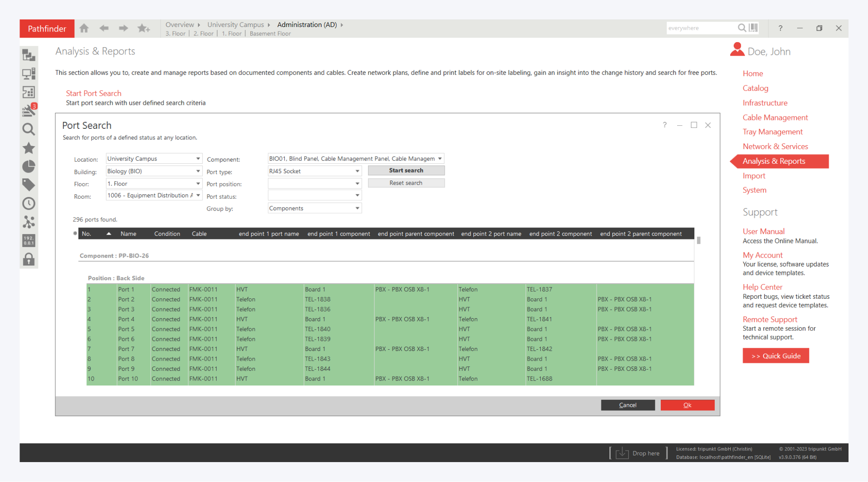Image resolution: width=868 pixels, height=482 pixels.
Task: Sort results by Condition column header
Action: pos(167,234)
